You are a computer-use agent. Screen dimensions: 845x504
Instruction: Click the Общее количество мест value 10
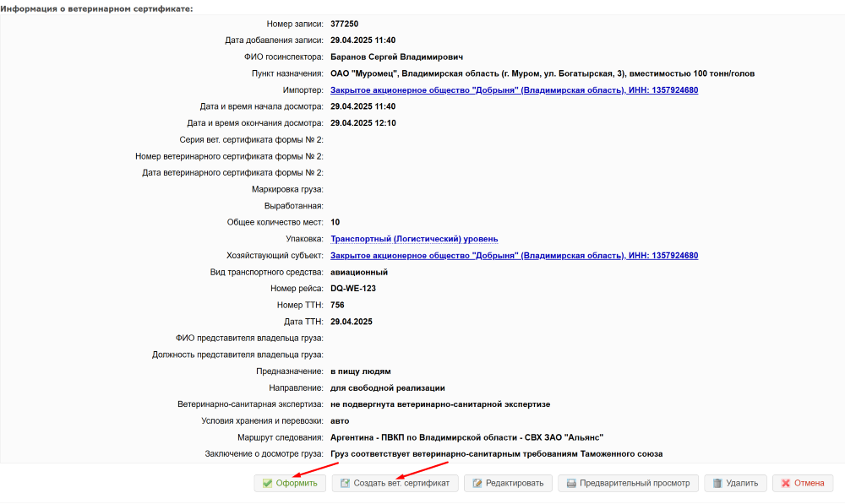335,222
